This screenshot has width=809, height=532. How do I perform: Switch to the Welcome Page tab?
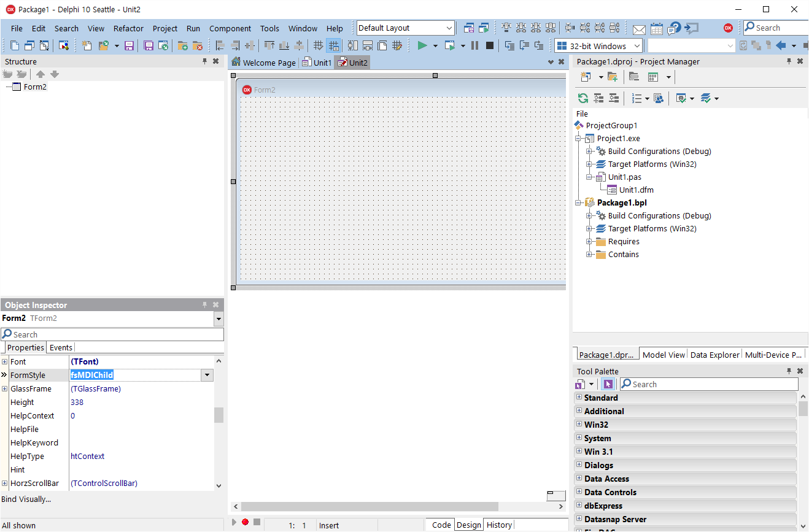click(x=263, y=63)
